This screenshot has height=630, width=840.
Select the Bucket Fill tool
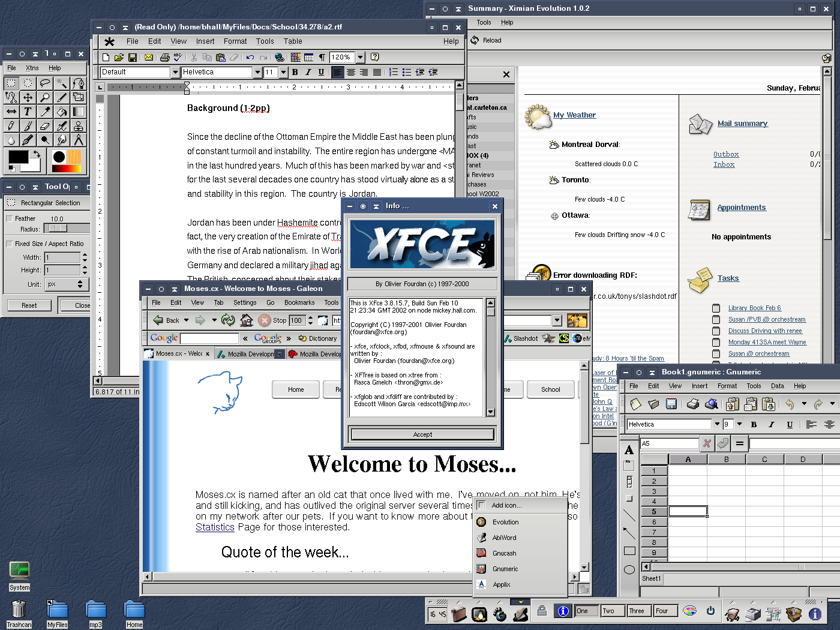(x=61, y=112)
